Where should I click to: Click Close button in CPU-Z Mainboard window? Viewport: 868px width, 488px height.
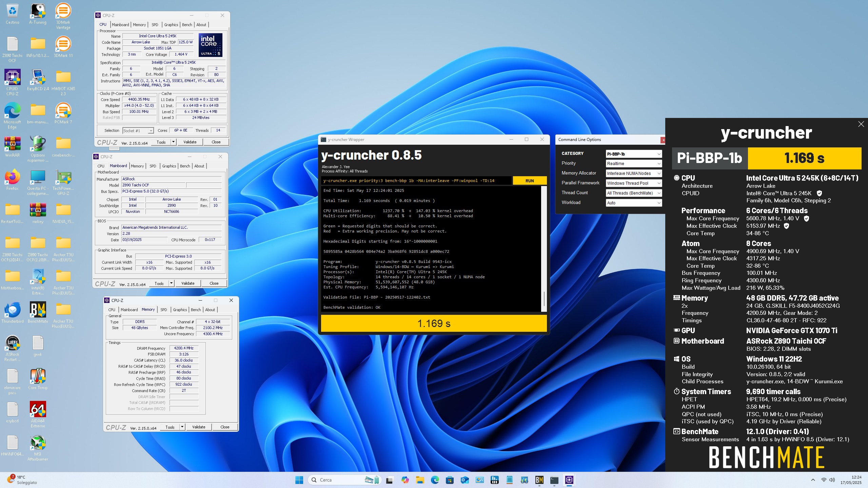[x=214, y=283]
